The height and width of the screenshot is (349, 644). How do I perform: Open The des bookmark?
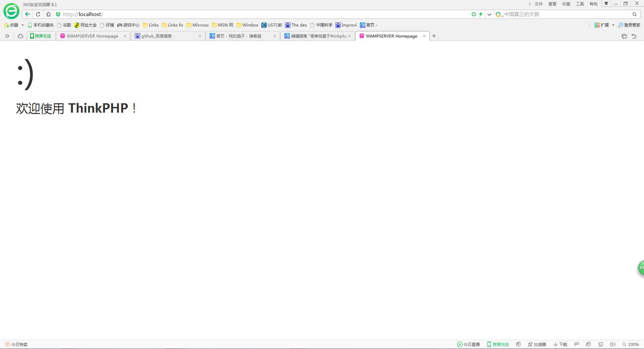(x=296, y=25)
